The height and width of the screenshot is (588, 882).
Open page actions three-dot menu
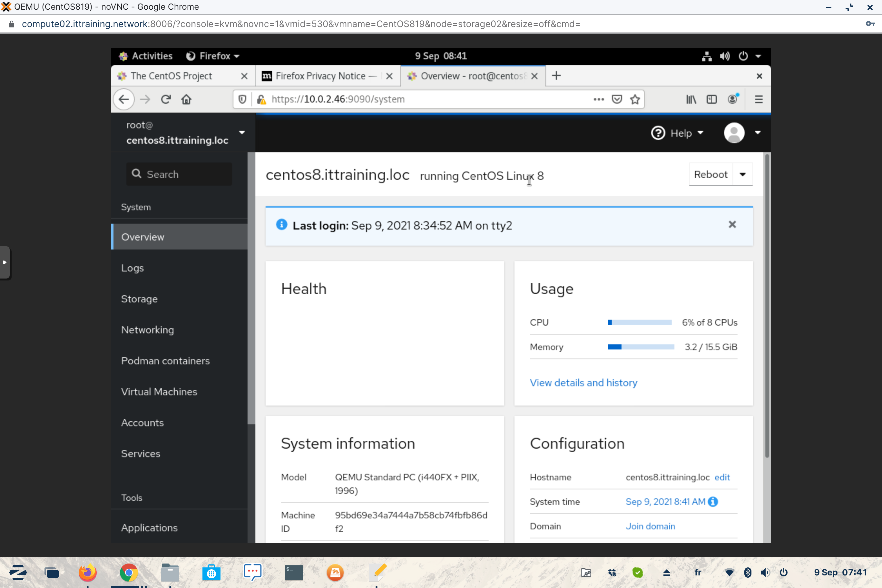pos(599,99)
